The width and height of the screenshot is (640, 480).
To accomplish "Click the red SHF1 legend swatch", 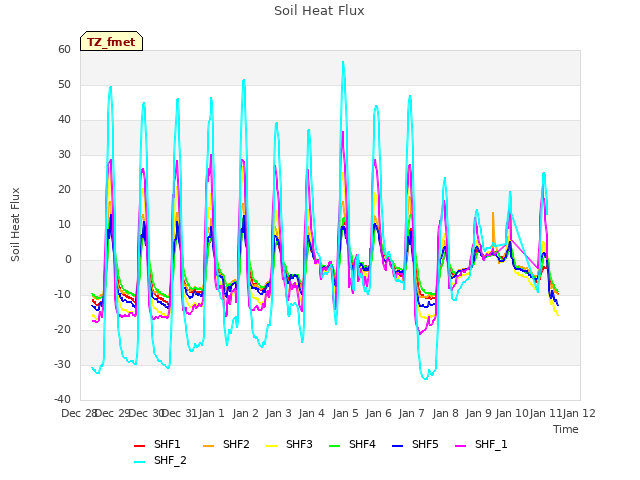I will pos(140,445).
